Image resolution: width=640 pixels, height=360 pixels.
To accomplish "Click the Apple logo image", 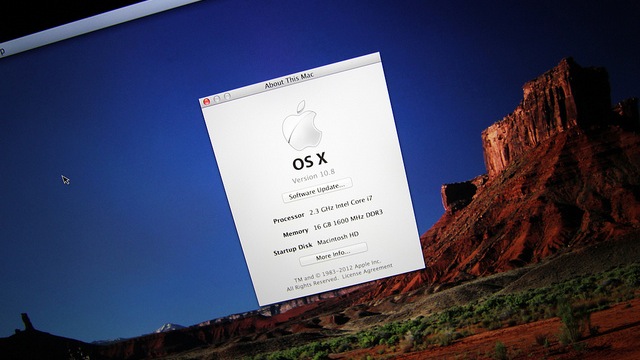I will [x=302, y=126].
